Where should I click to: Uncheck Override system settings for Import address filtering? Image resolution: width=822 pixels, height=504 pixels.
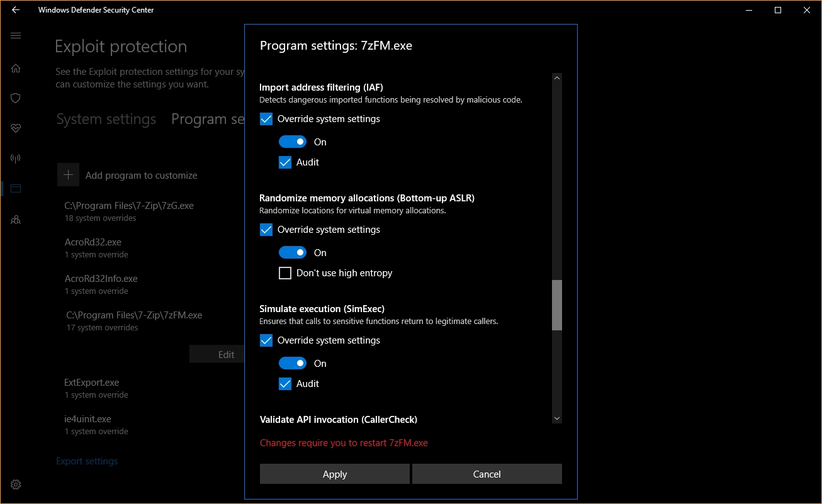266,119
